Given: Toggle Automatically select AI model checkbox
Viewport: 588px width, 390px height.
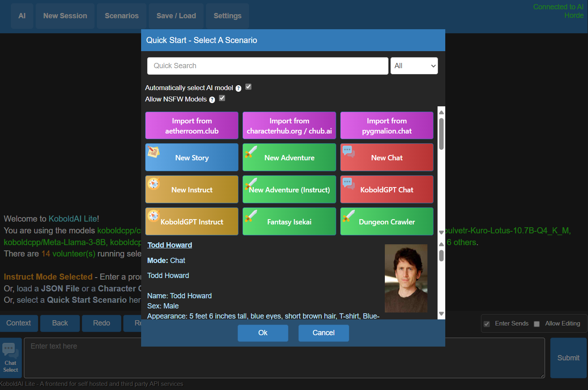Looking at the screenshot, I should point(249,87).
